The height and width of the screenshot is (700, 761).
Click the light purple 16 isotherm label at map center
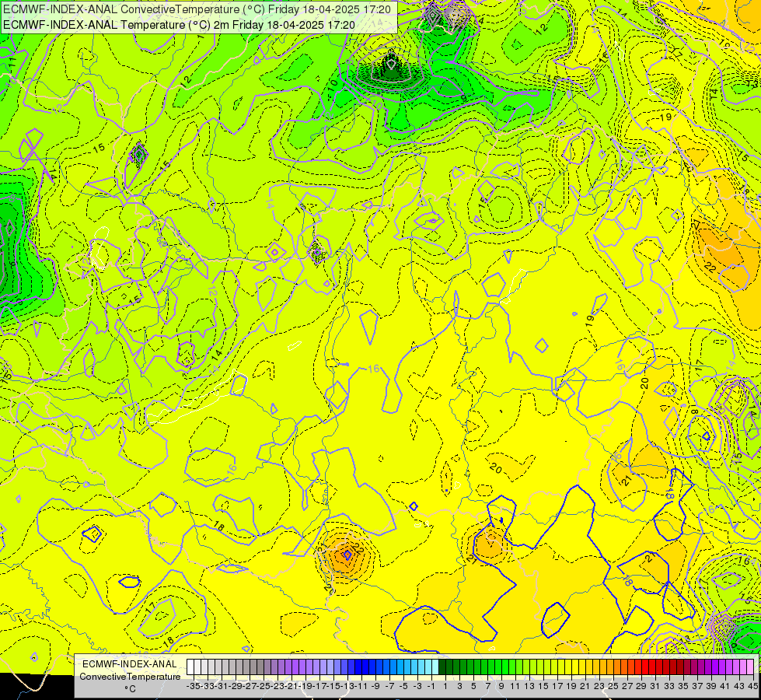tap(373, 369)
